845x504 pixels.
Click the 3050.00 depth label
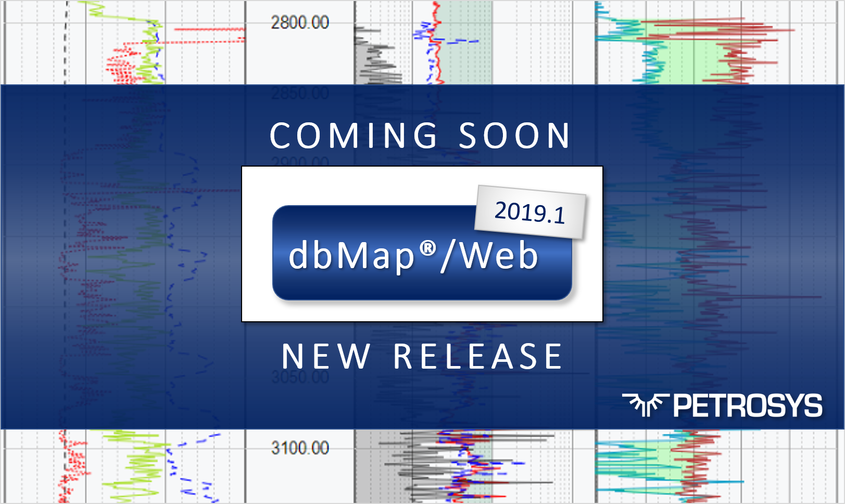click(300, 376)
